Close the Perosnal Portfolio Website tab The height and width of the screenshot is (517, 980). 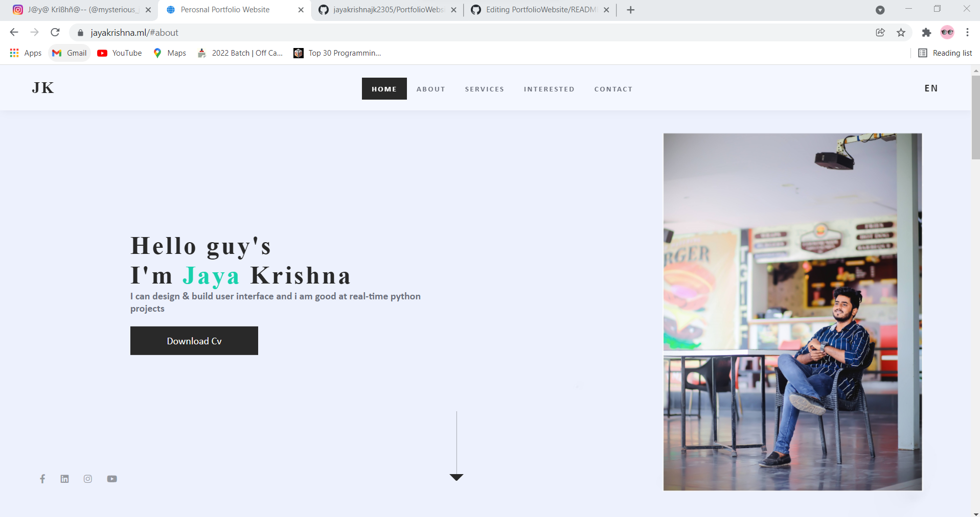click(301, 10)
